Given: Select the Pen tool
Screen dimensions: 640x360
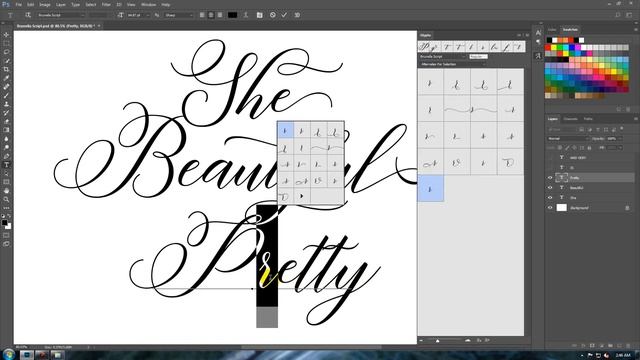Looking at the screenshot, I should pyautogui.click(x=6, y=156).
